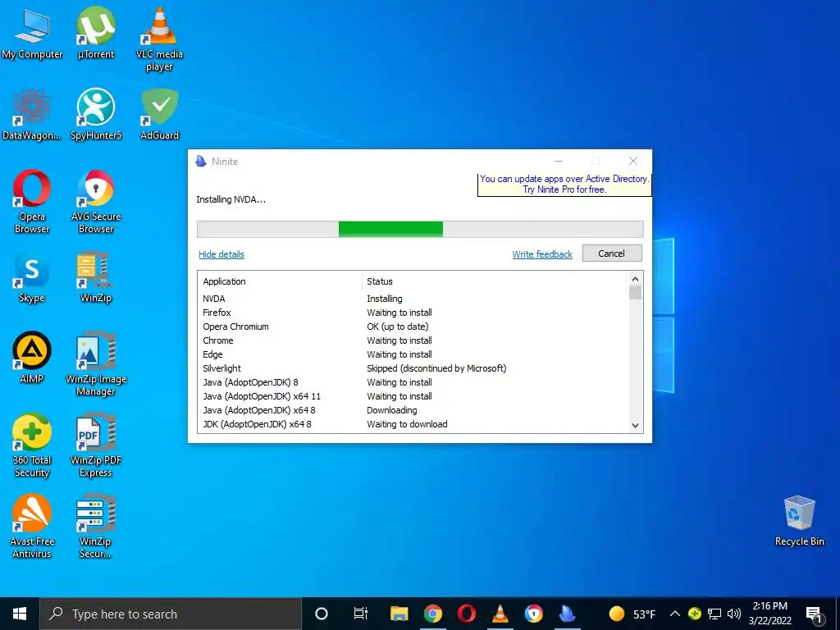Image resolution: width=840 pixels, height=630 pixels.
Task: Click the Ninite taskbar icon
Action: 568,614
